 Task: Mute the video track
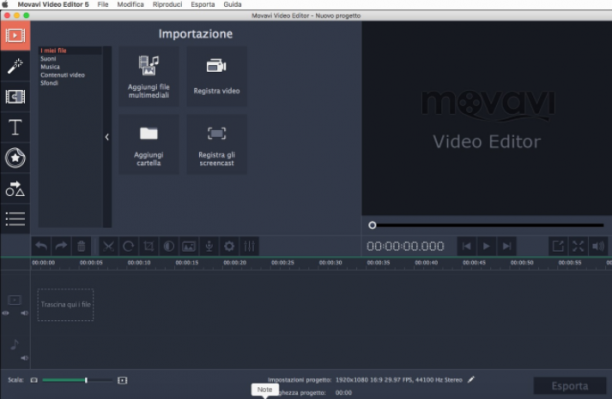[x=24, y=313]
